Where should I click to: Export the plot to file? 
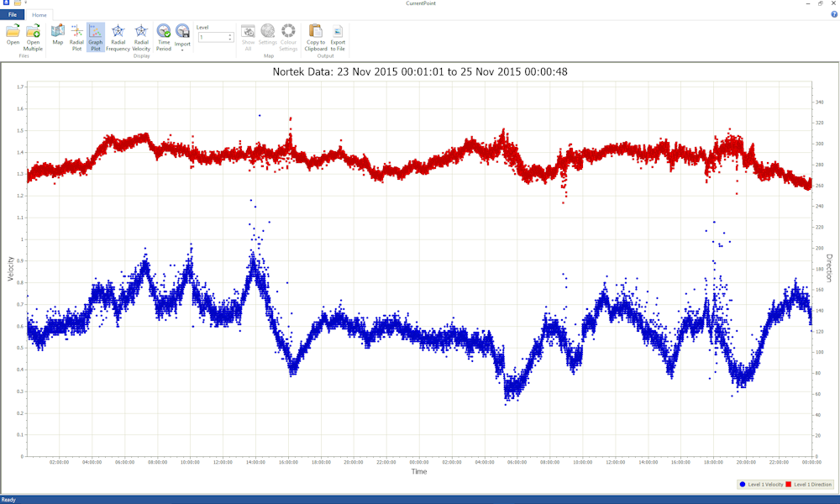click(338, 32)
